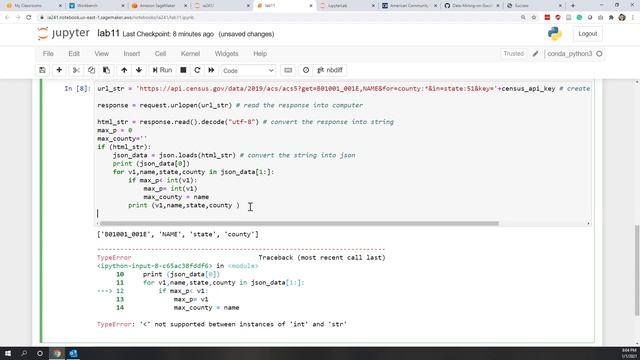Move selected cell down arrow
The width and height of the screenshot is (640, 360).
point(139,70)
